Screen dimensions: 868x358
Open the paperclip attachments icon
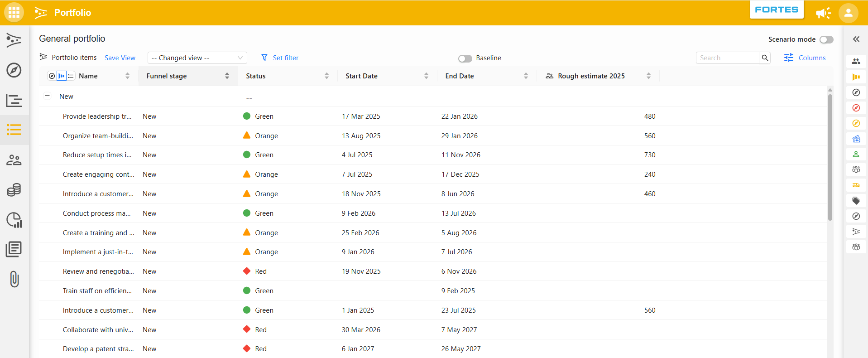(14, 279)
